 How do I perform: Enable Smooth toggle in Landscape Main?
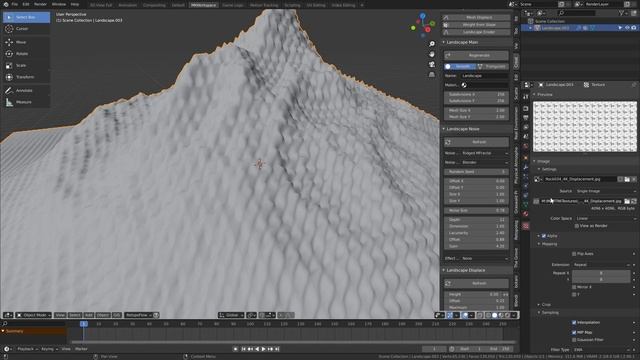(460, 67)
